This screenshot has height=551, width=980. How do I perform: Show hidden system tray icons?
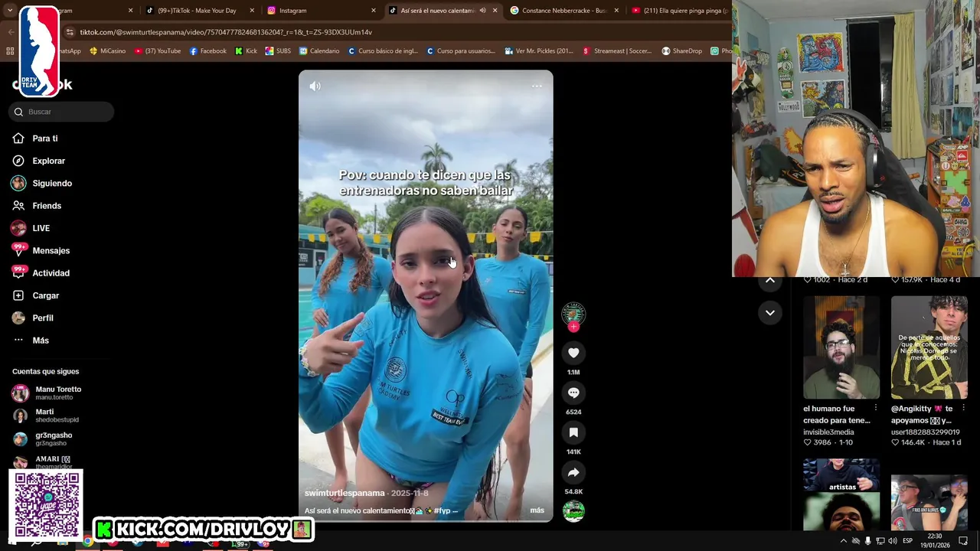pyautogui.click(x=843, y=541)
